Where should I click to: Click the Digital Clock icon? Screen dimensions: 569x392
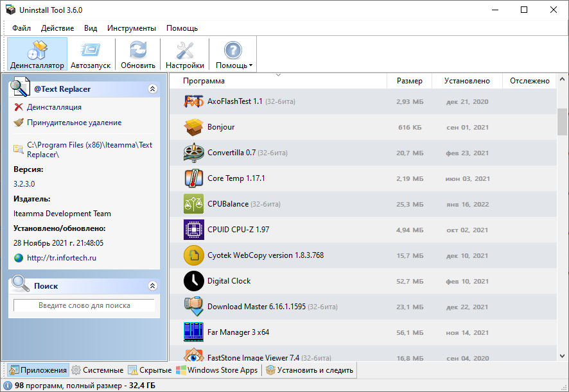click(193, 281)
